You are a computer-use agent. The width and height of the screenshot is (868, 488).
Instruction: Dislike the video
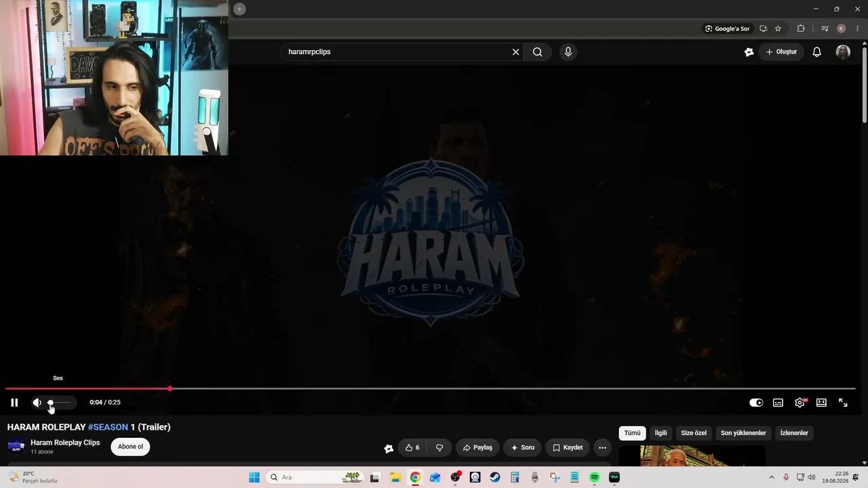tap(439, 447)
